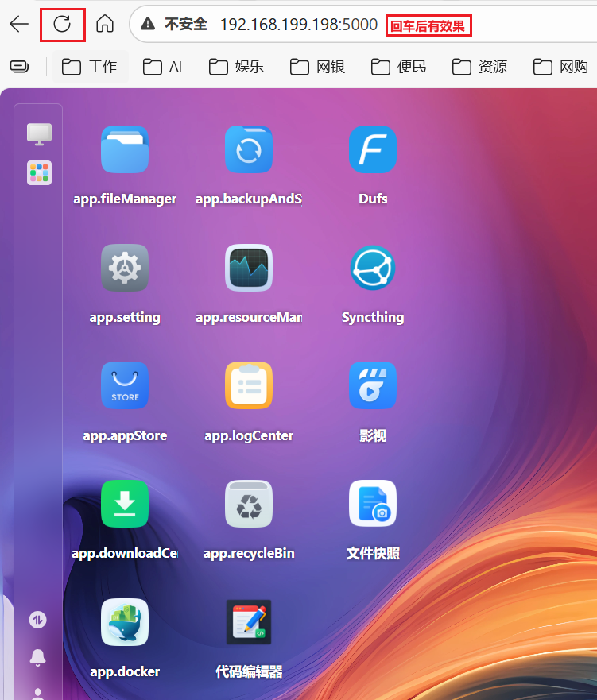Open the app.recycleBin icon

click(x=249, y=504)
